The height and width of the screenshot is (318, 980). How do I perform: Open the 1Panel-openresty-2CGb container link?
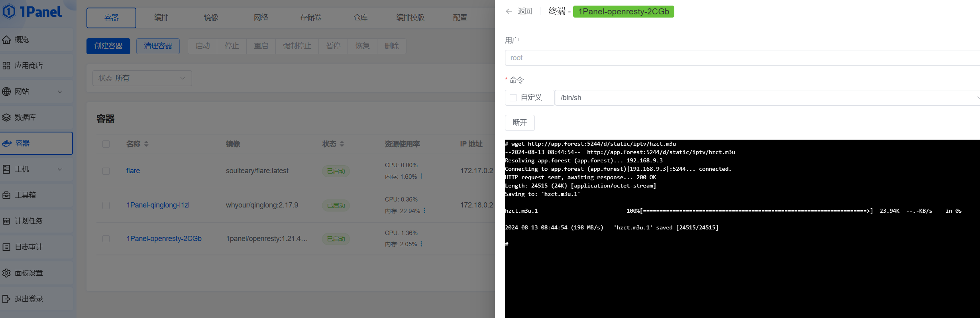(164, 239)
